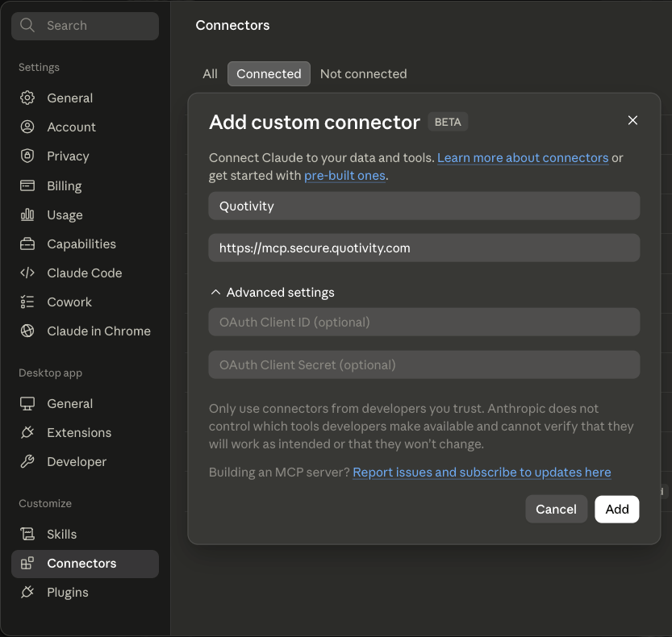The width and height of the screenshot is (672, 637).
Task: Click the Account person icon
Action: (x=27, y=127)
